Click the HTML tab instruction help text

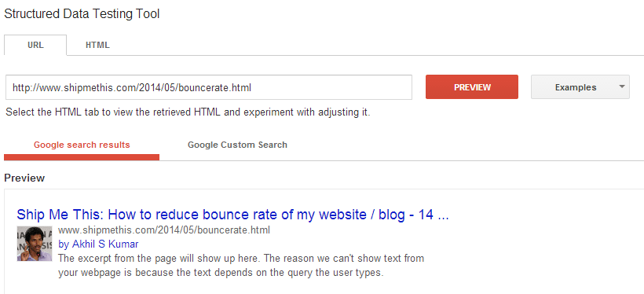pos(188,112)
